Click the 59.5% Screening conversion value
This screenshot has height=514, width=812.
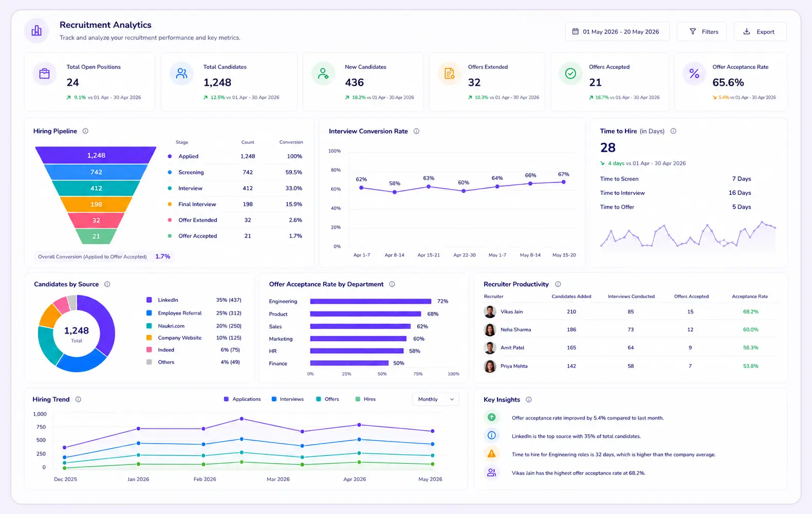click(x=294, y=172)
